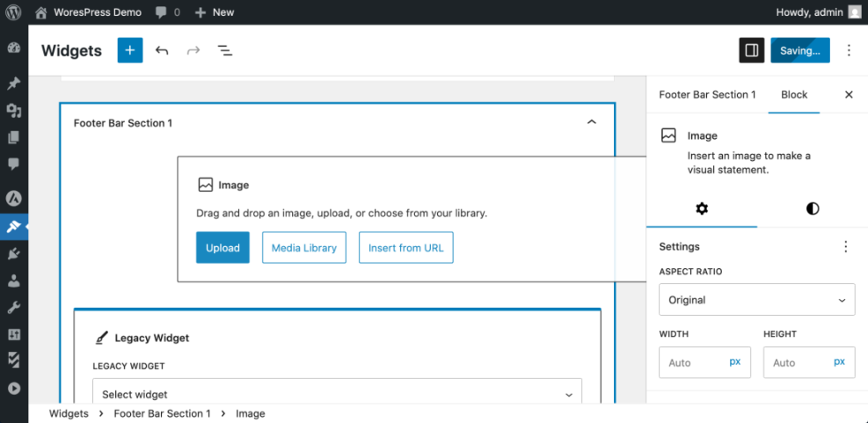Screen dimensions: 868x423
Task: Open the Astra theme sidebar icon
Action: (14, 198)
